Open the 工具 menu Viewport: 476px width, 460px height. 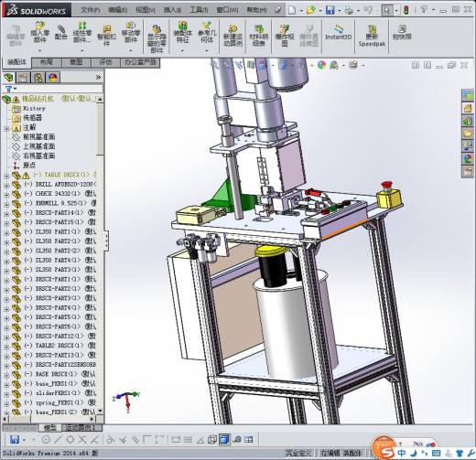199,10
